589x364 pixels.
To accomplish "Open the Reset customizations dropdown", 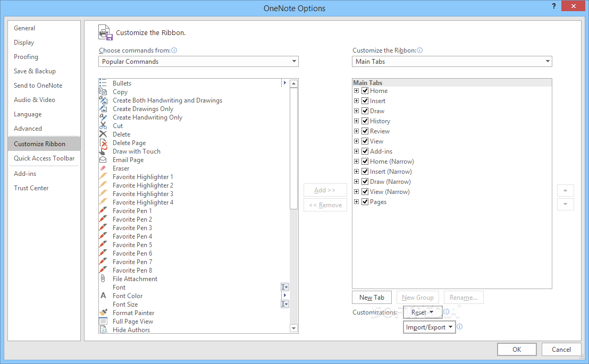I will coord(423,312).
